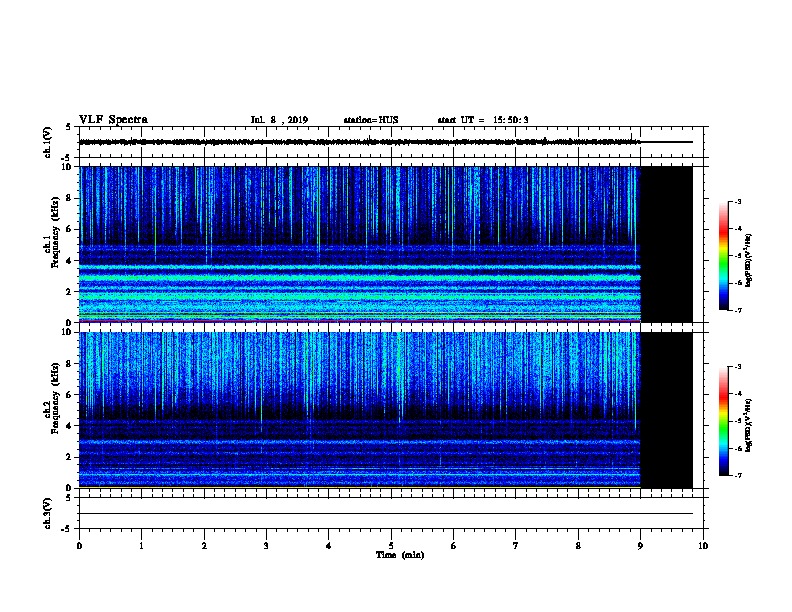The width and height of the screenshot is (792, 612).
Task: Click time axis tick label '9'
Action: click(x=640, y=546)
